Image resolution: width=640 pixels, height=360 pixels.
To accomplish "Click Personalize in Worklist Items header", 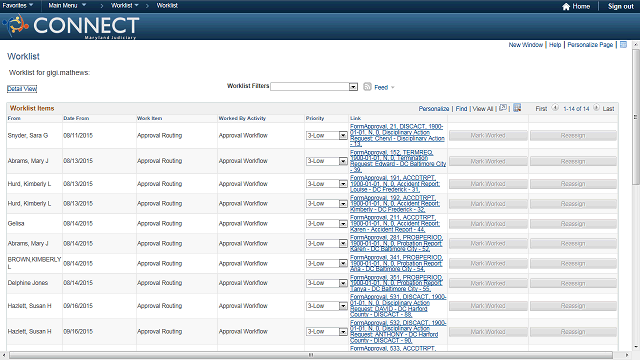I will pyautogui.click(x=433, y=109).
